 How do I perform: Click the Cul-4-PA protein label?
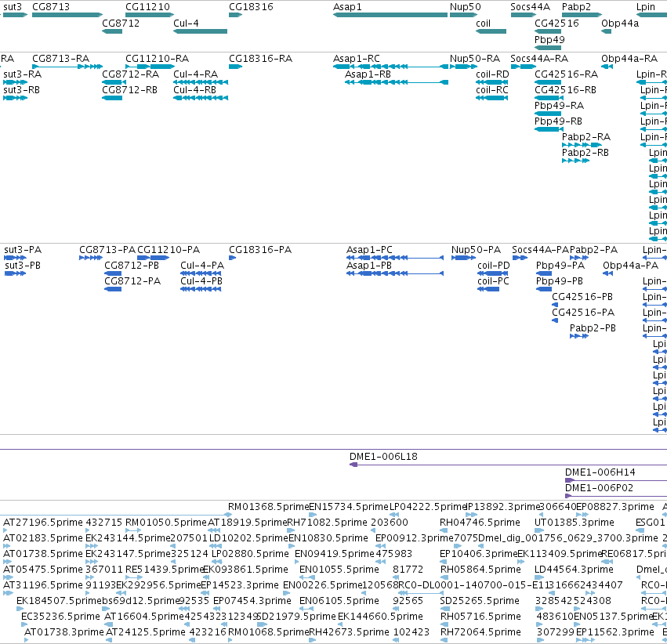click(x=202, y=266)
